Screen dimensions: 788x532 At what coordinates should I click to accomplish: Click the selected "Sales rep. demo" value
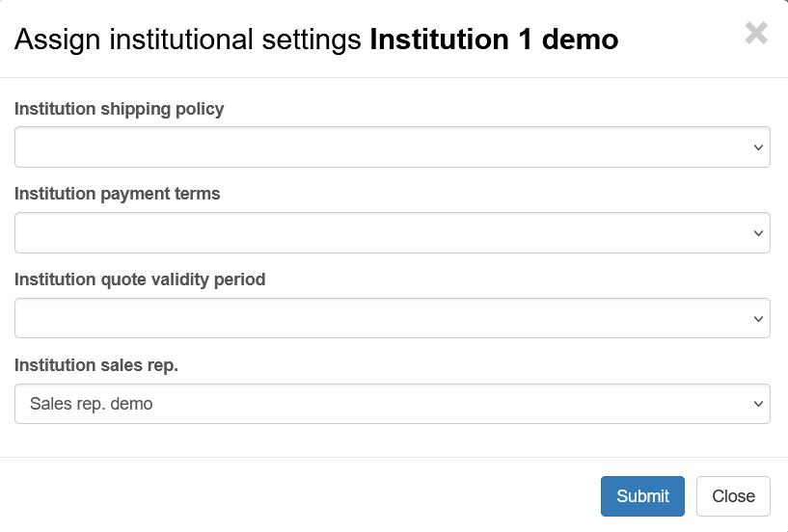[x=92, y=404]
